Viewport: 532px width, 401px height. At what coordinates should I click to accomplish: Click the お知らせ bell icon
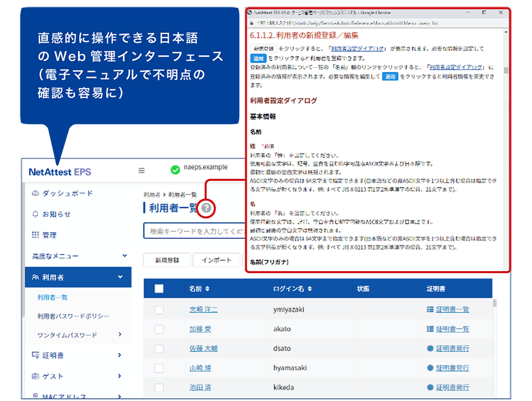coord(35,214)
